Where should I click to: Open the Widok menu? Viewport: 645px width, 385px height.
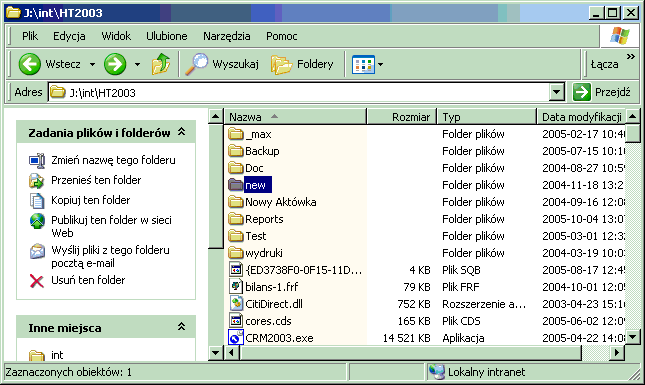coord(116,36)
